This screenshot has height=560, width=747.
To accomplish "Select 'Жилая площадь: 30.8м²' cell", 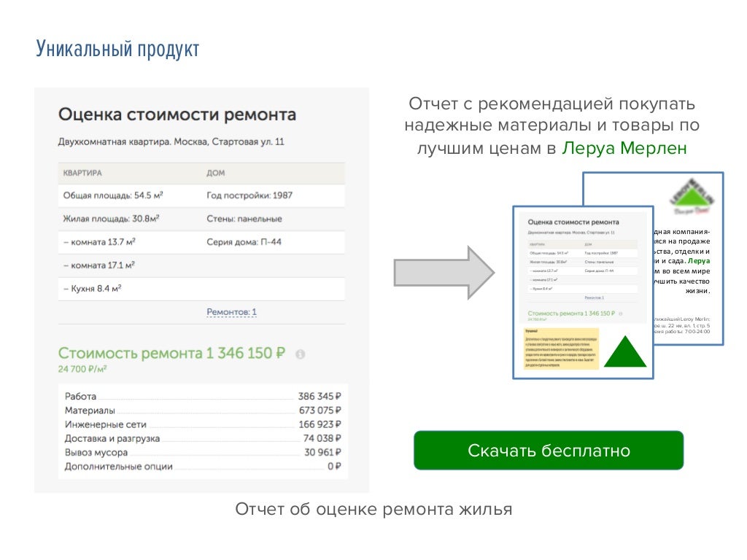I will pos(111,219).
